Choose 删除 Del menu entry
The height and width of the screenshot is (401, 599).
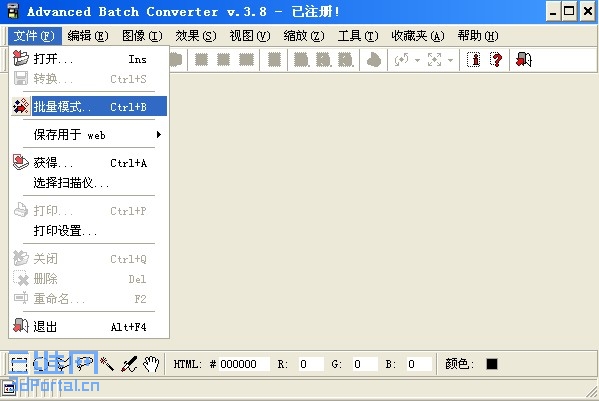[89, 278]
